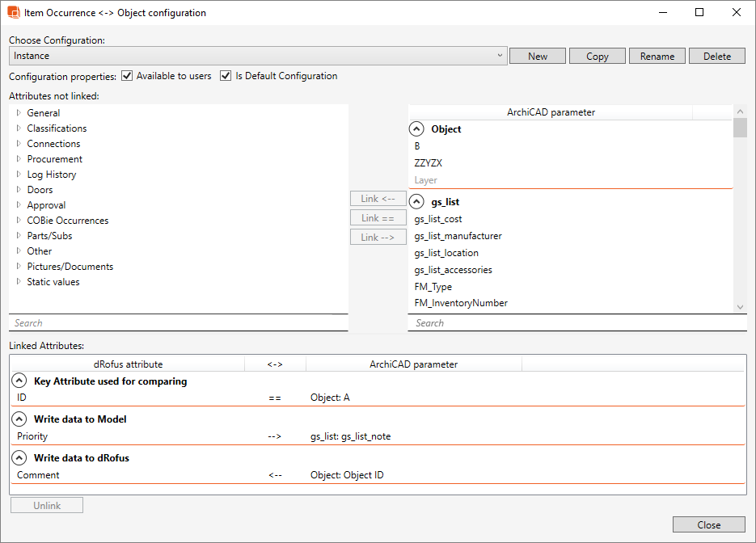The width and height of the screenshot is (756, 543).
Task: Expand the Classifications tree node
Action: click(19, 128)
